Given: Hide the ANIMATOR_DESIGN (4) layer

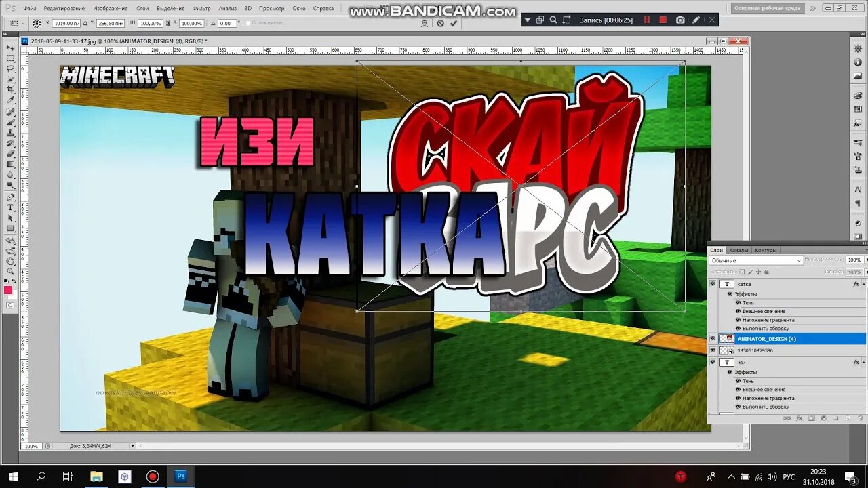Looking at the screenshot, I should click(713, 338).
